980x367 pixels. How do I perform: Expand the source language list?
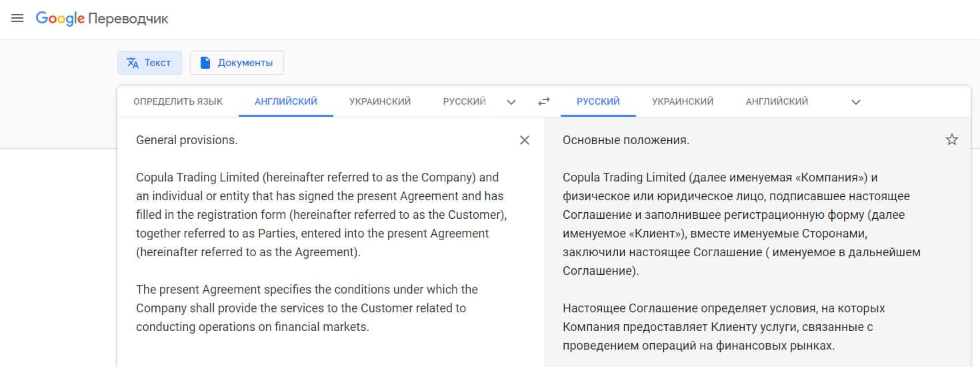click(x=511, y=102)
